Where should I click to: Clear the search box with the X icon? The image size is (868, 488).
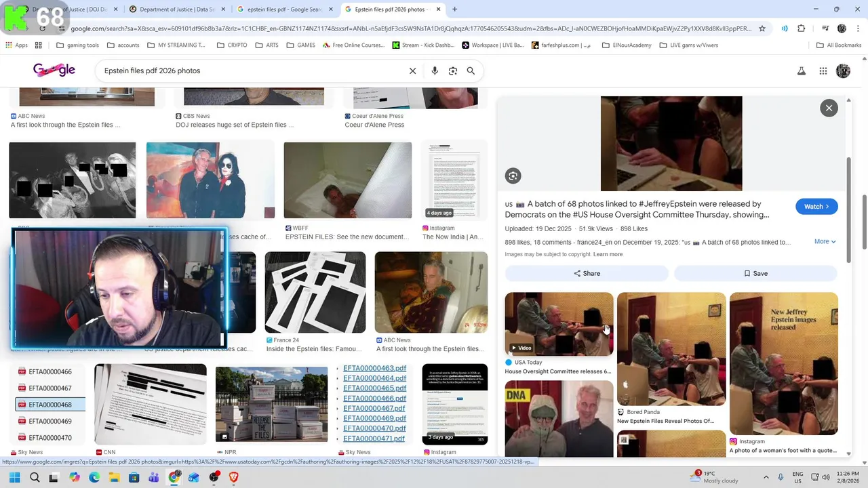(412, 70)
